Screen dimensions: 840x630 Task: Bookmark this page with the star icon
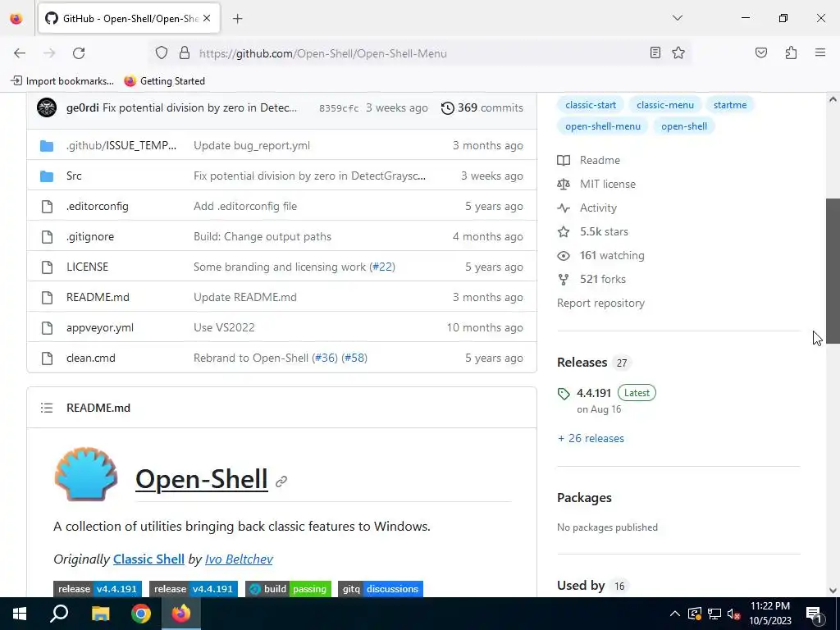(678, 52)
